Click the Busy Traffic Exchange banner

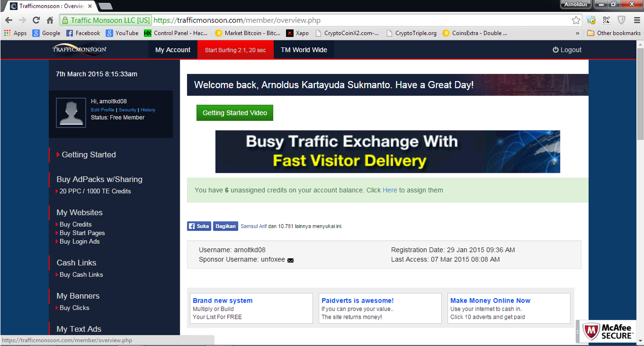387,152
